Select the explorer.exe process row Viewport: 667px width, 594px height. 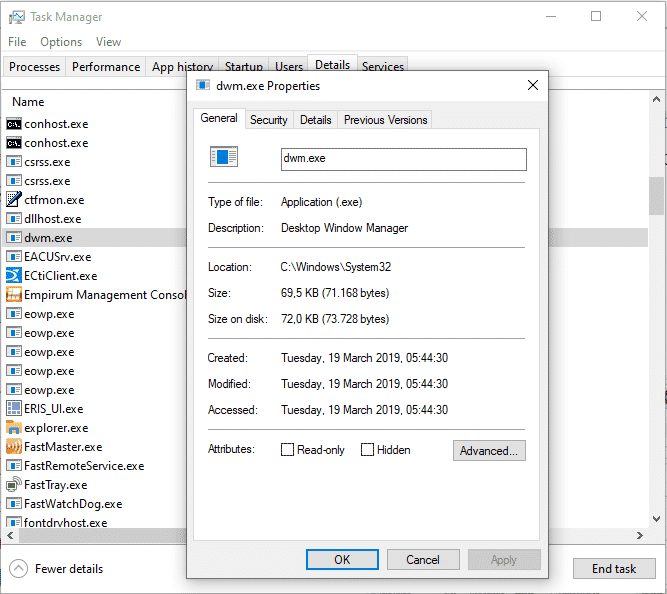click(x=94, y=427)
